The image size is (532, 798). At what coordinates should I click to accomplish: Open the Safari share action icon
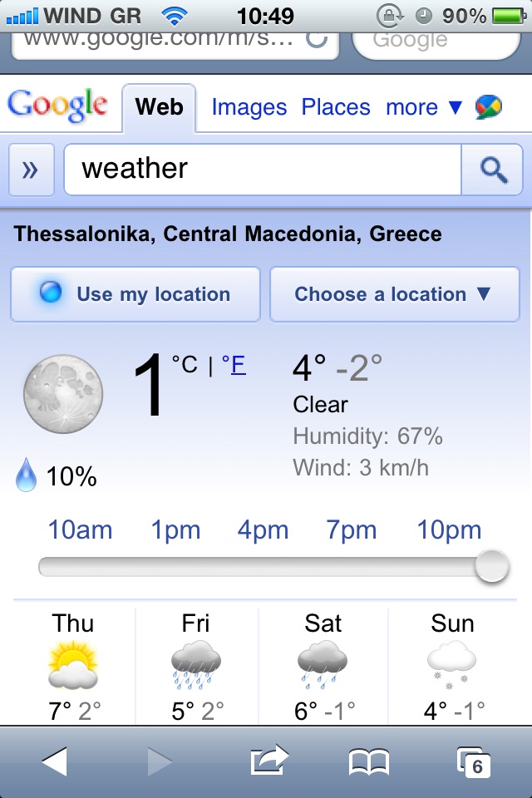pyautogui.click(x=269, y=761)
